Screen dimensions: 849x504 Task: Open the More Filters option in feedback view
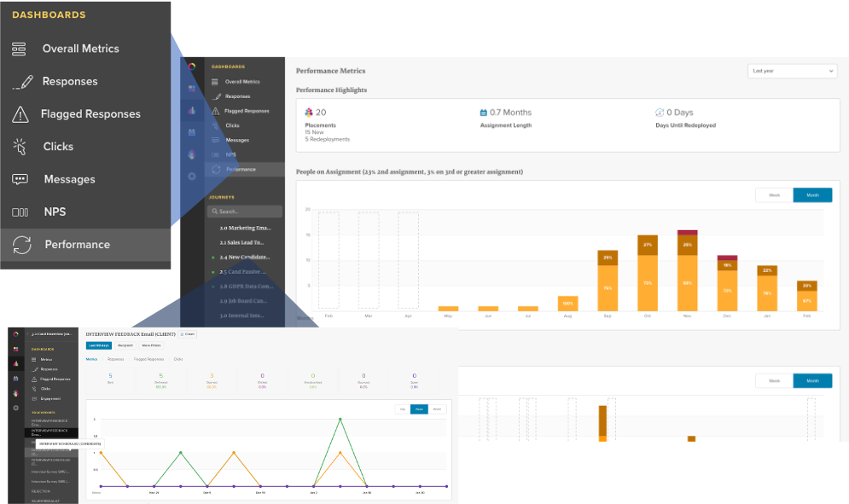(152, 345)
